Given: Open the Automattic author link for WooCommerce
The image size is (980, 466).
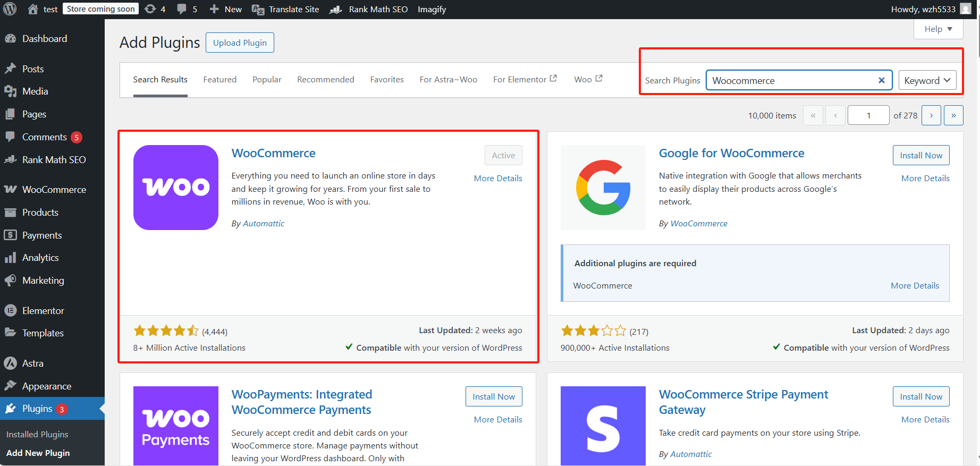Looking at the screenshot, I should tap(264, 224).
